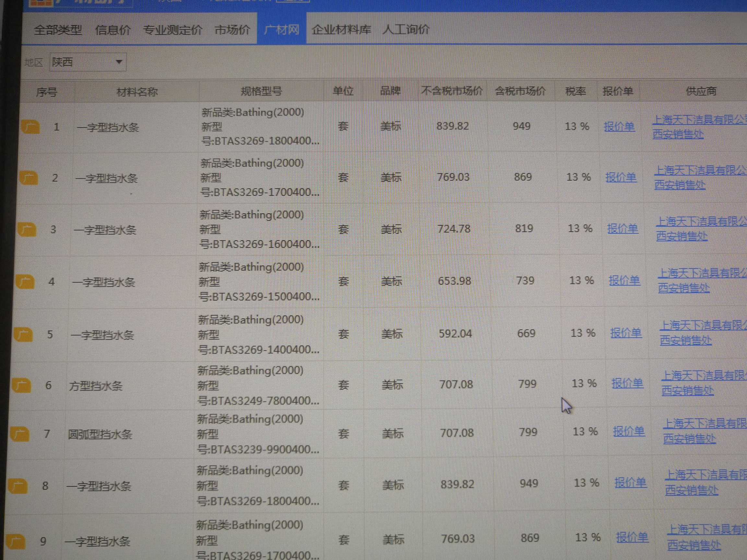Screen dimensions: 747x560
Task: Go to the 人工询价 tab
Action: 406,29
